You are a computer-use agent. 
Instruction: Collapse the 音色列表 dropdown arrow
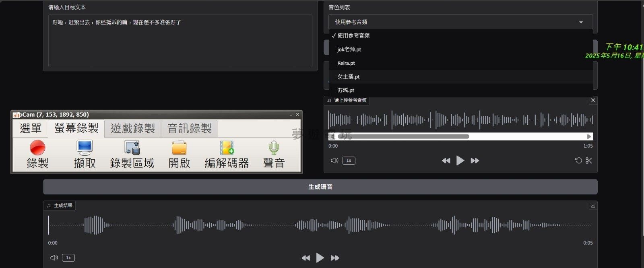[581, 22]
